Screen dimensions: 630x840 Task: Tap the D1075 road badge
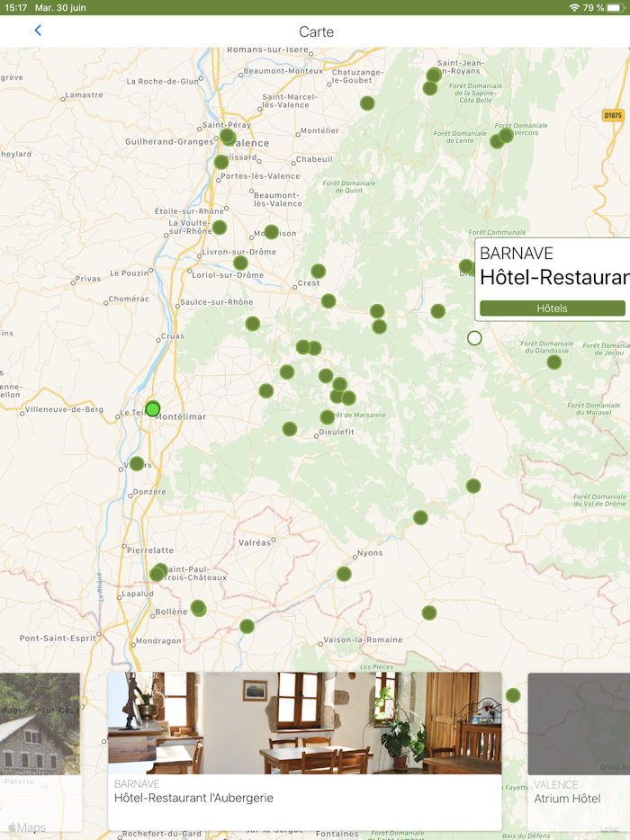coord(613,115)
